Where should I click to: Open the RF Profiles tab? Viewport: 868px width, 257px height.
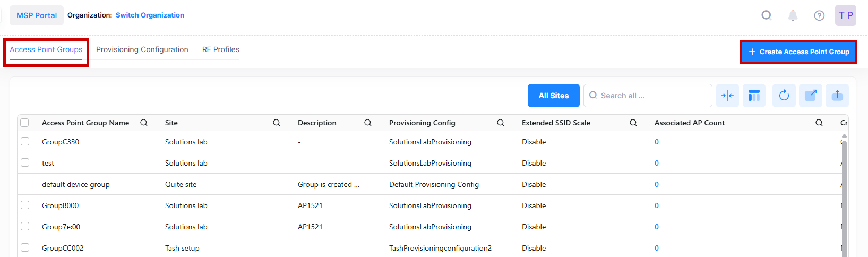pyautogui.click(x=220, y=49)
